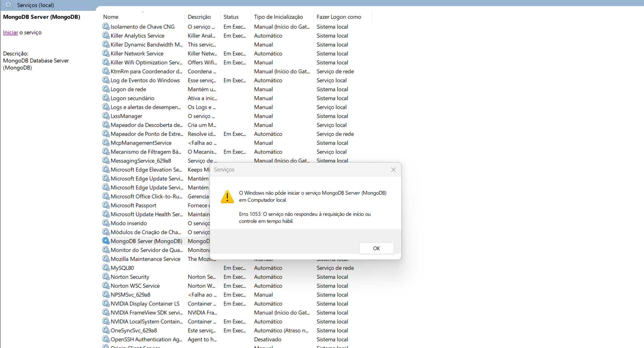Click the Killer Network Service gear icon
Viewport: 644px width, 348px height.
pos(106,53)
